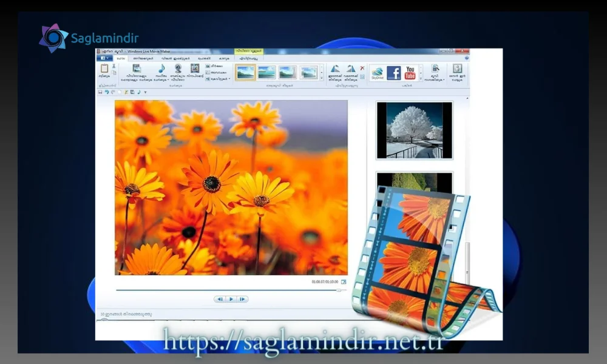Expand the AutoMovie themes gallery More arrow
Image resolution: width=607 pixels, height=364 pixels.
[x=321, y=78]
